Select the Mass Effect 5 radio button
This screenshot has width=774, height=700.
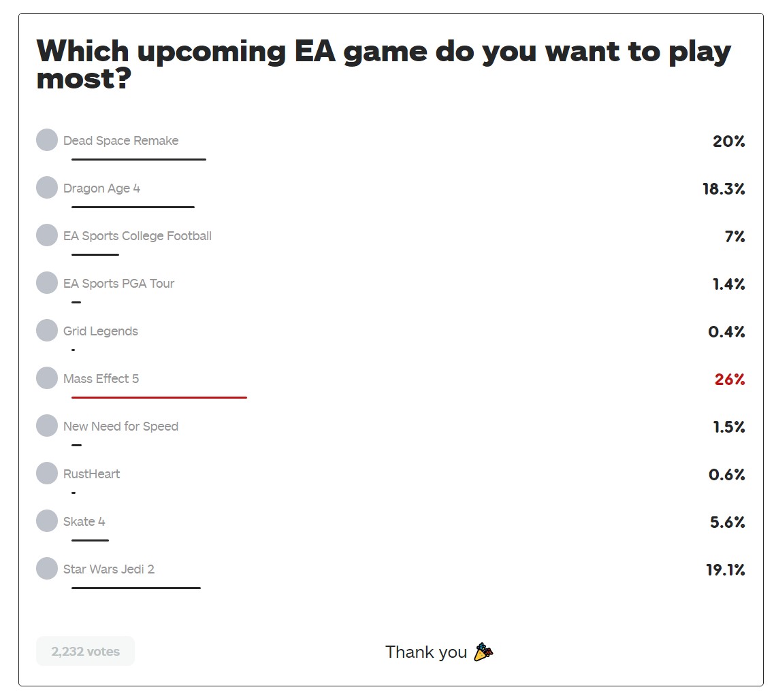47,378
